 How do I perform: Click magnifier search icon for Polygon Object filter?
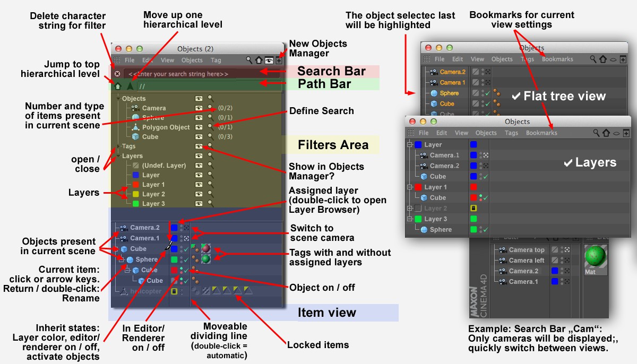click(x=211, y=127)
